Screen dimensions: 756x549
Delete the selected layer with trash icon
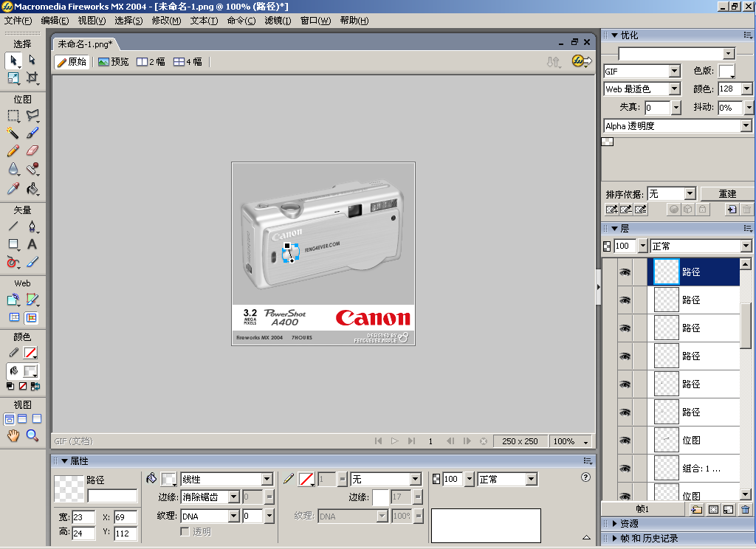pyautogui.click(x=746, y=509)
